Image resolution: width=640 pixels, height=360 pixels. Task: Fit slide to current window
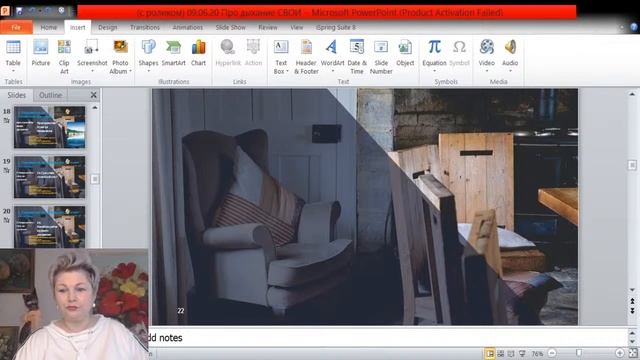point(633,353)
